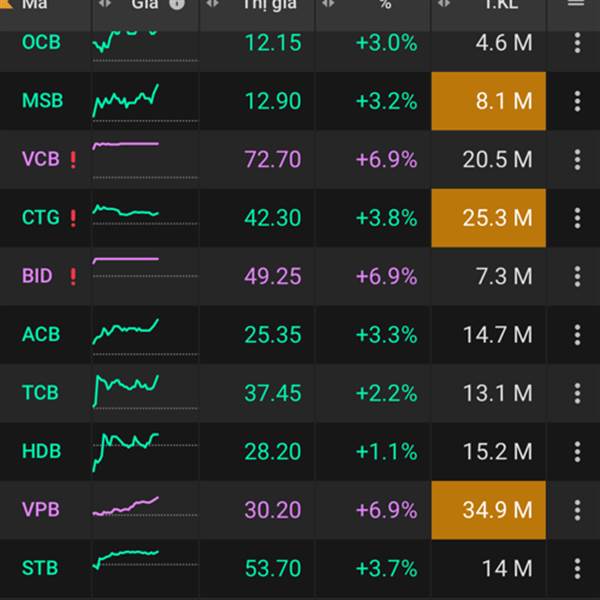Open the three-dot menu for VPB
600x600 pixels.
click(577, 510)
